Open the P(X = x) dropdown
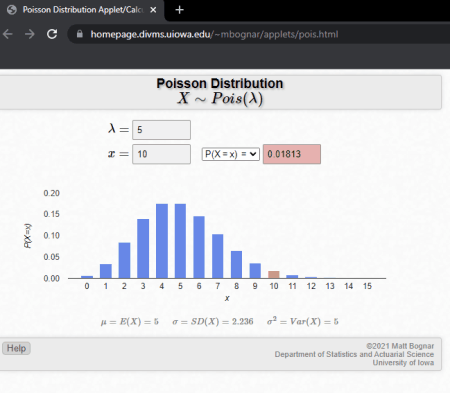The image size is (450, 393). click(231, 154)
